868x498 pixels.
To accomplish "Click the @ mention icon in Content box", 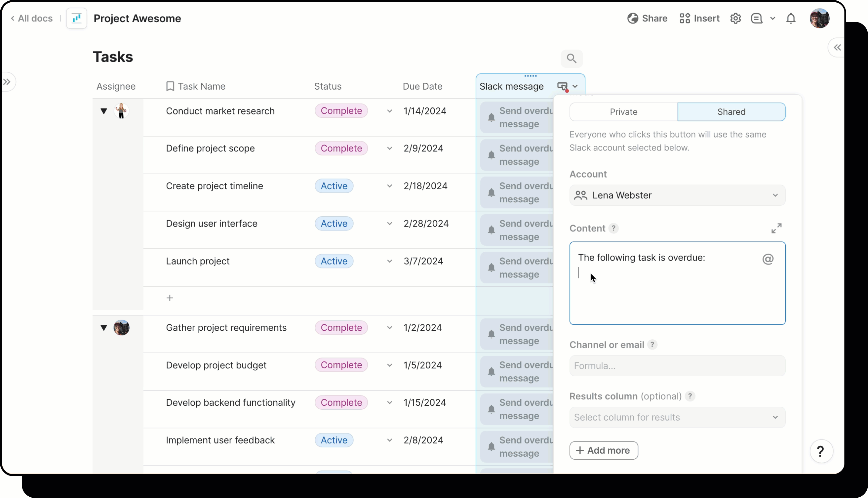I will 768,259.
